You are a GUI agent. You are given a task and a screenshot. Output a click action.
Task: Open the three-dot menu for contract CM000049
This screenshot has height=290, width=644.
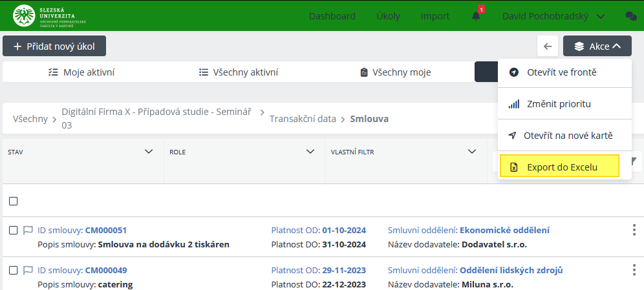click(634, 270)
